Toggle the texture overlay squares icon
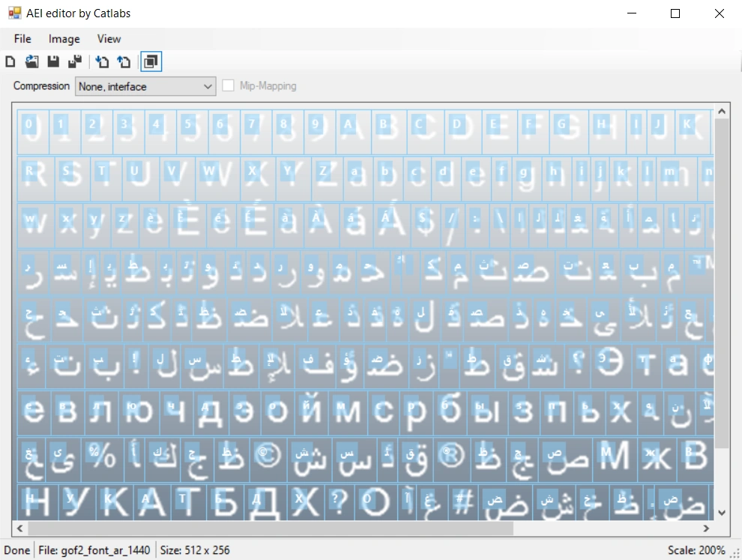Screen dimensions: 742x560 point(151,61)
